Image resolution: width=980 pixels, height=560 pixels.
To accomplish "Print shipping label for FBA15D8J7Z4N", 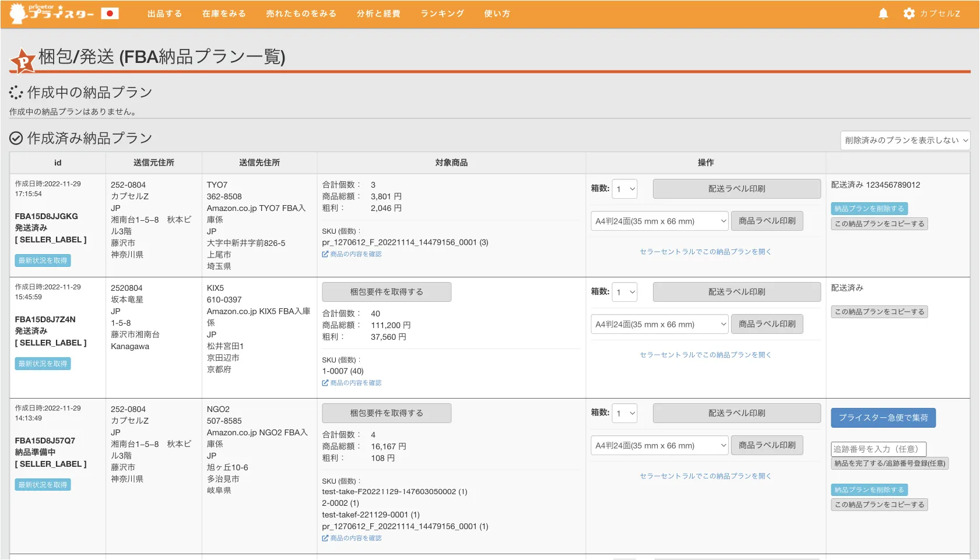I will [737, 292].
